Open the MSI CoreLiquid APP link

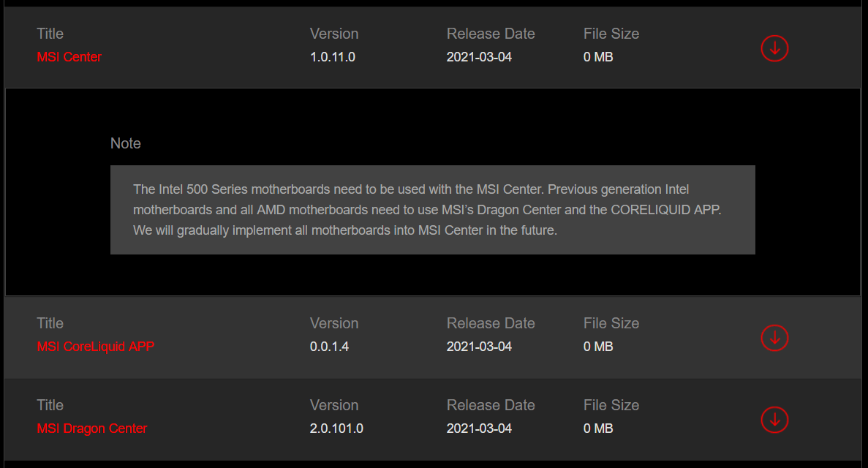click(x=96, y=347)
